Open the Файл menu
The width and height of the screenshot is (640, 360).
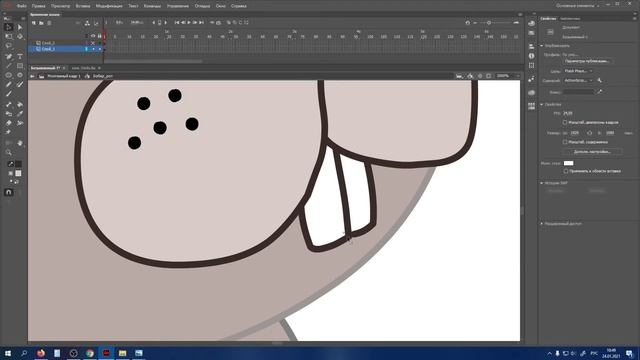pyautogui.click(x=22, y=6)
